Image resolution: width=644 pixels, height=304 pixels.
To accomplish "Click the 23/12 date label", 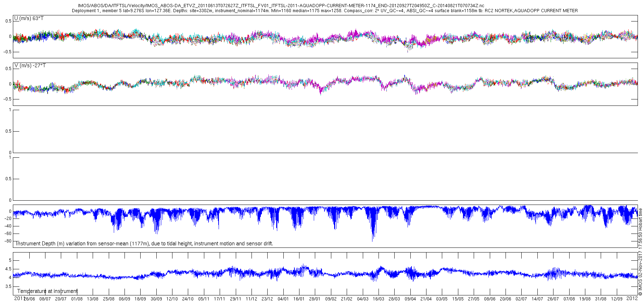I will click(x=267, y=299).
